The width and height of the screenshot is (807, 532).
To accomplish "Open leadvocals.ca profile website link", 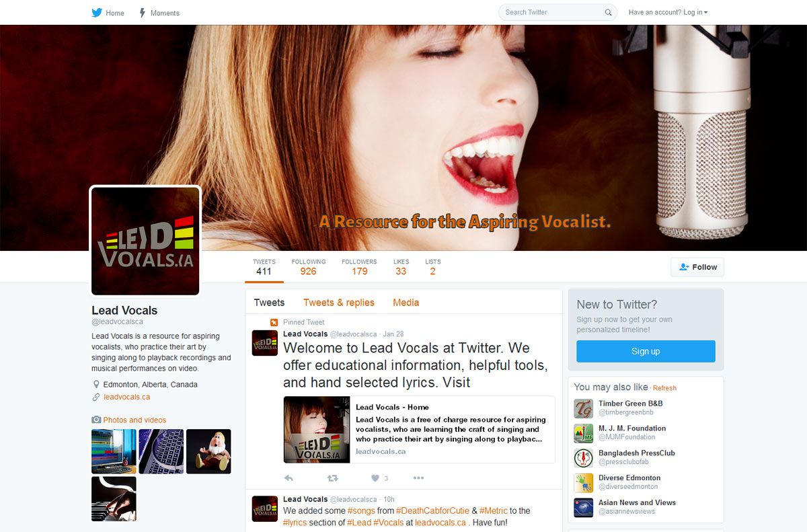I will (126, 397).
